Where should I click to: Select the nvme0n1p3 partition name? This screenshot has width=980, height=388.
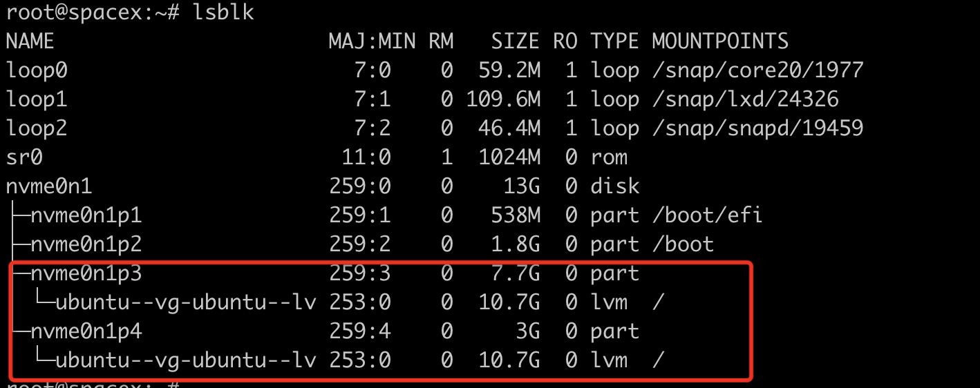tap(86, 273)
